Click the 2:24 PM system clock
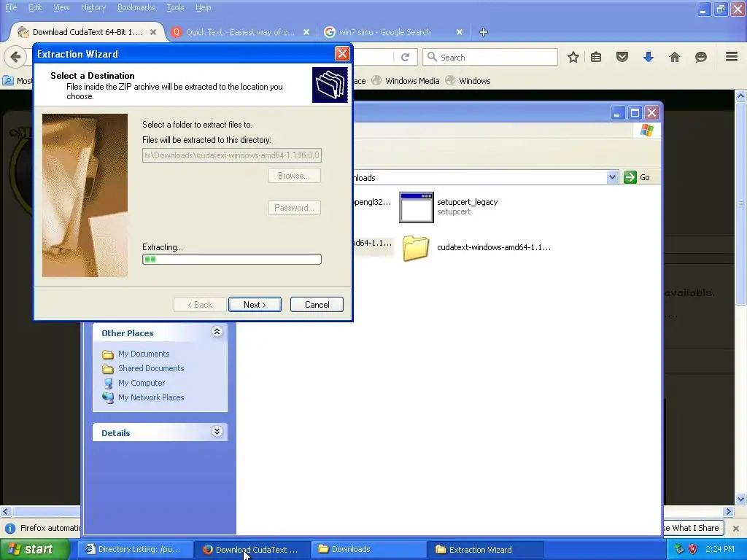This screenshot has height=560, width=747. (x=720, y=549)
